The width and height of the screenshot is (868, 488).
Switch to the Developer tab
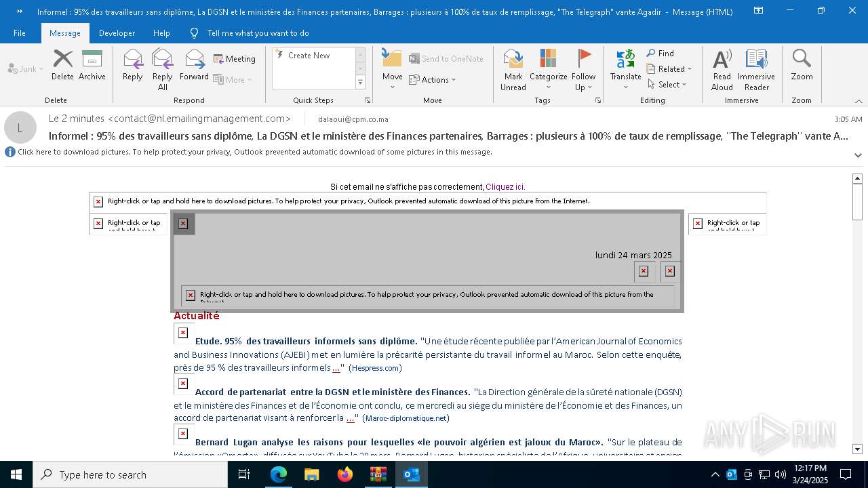pos(117,33)
